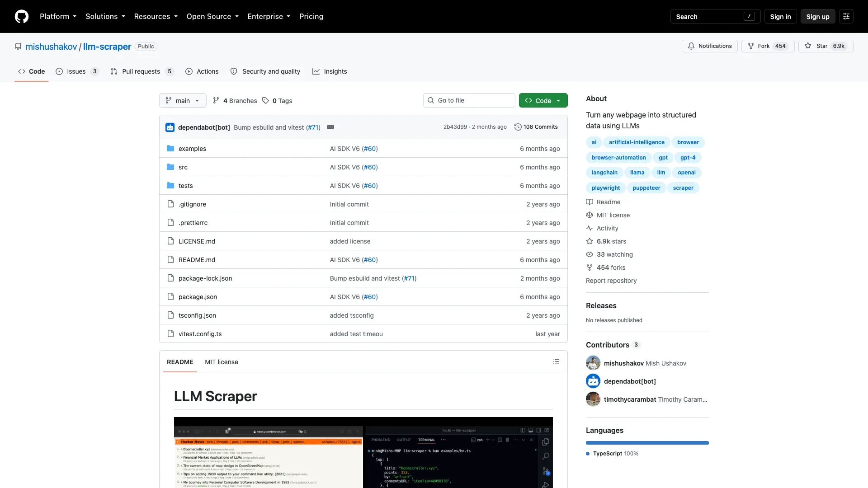
Task: Switch to the Code tab
Action: pos(31,71)
